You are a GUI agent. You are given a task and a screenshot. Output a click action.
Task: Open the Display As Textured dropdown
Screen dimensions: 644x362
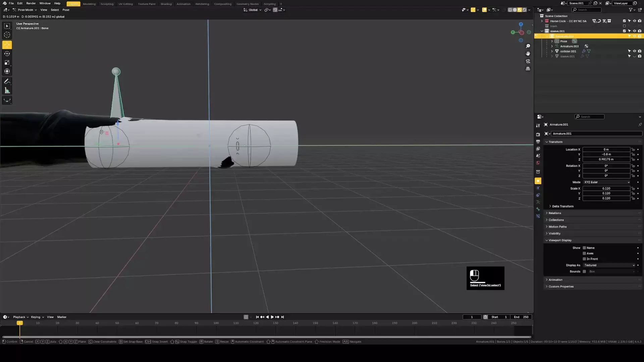tap(609, 265)
